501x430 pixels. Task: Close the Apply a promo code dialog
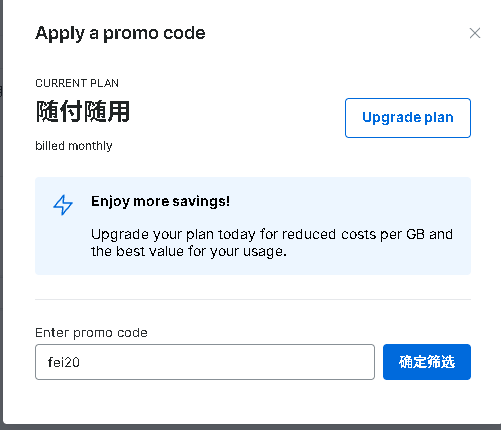[475, 33]
